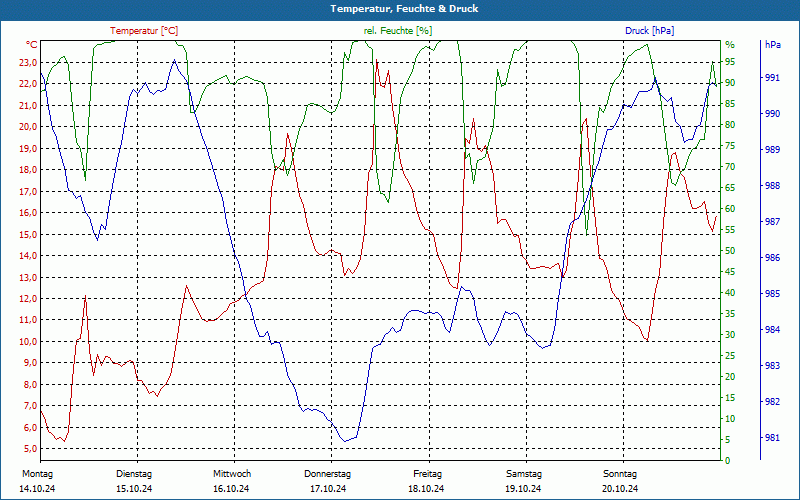800x500 pixels.
Task: Click the '23,0' temperature axis value
Action: point(28,63)
